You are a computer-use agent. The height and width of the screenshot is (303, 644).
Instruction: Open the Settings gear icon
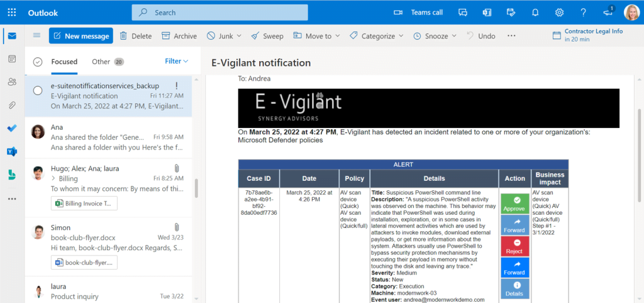[559, 13]
